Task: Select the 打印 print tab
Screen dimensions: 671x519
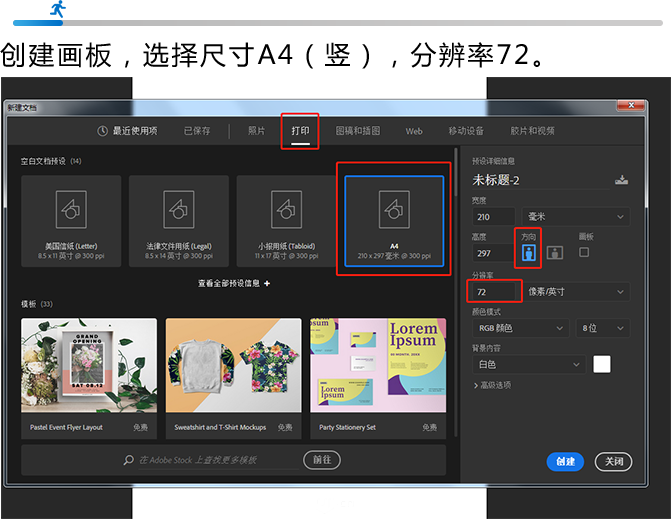Action: click(x=300, y=131)
